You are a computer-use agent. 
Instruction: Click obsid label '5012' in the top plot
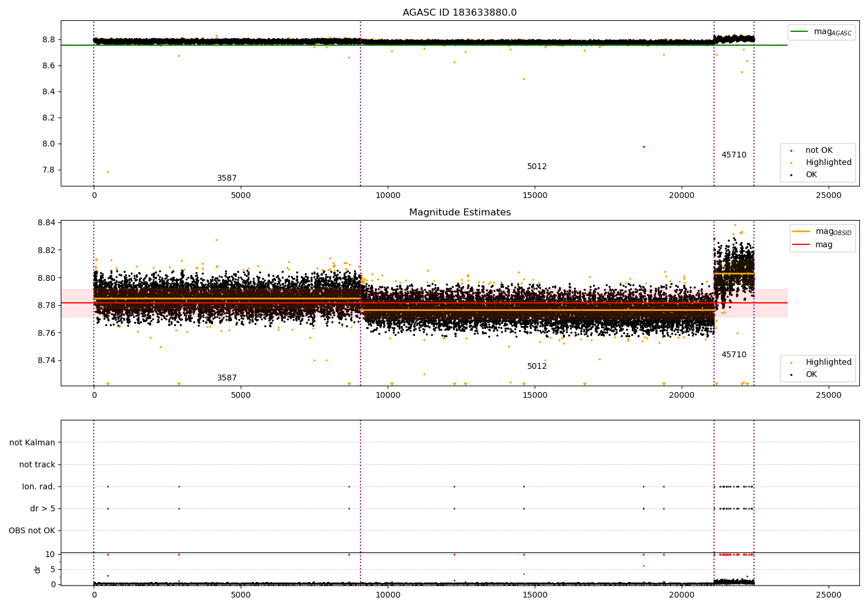click(x=537, y=167)
